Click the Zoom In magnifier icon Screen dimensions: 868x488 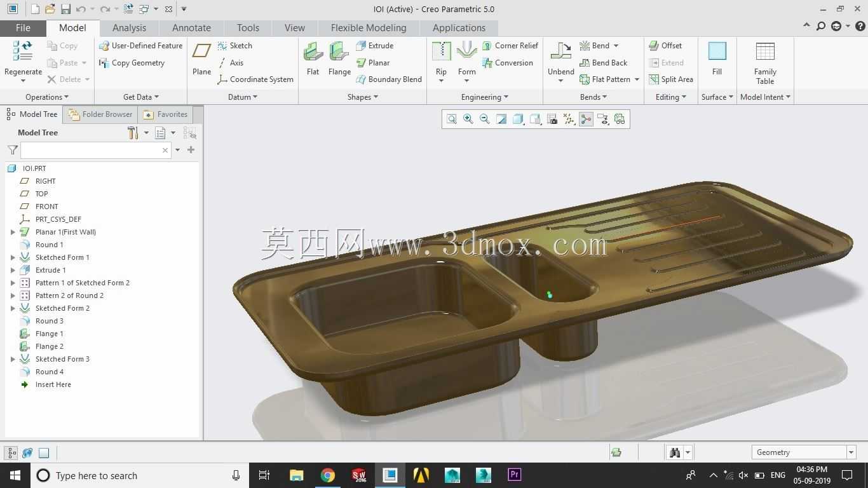[468, 119]
